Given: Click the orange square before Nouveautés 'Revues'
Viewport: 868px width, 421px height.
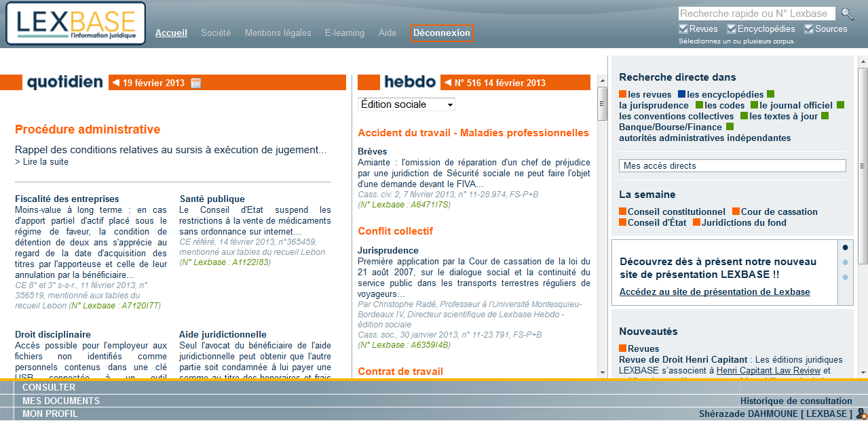Looking at the screenshot, I should [623, 349].
